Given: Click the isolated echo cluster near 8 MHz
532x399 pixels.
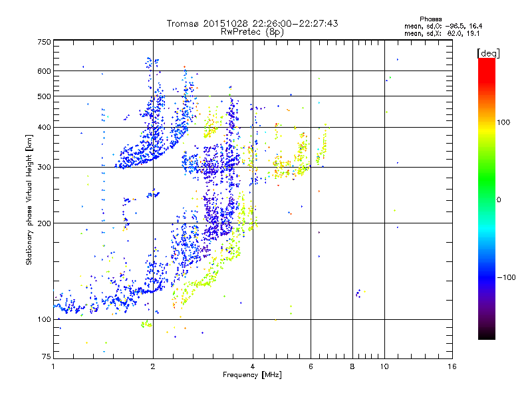Looking at the screenshot, I should tap(360, 293).
